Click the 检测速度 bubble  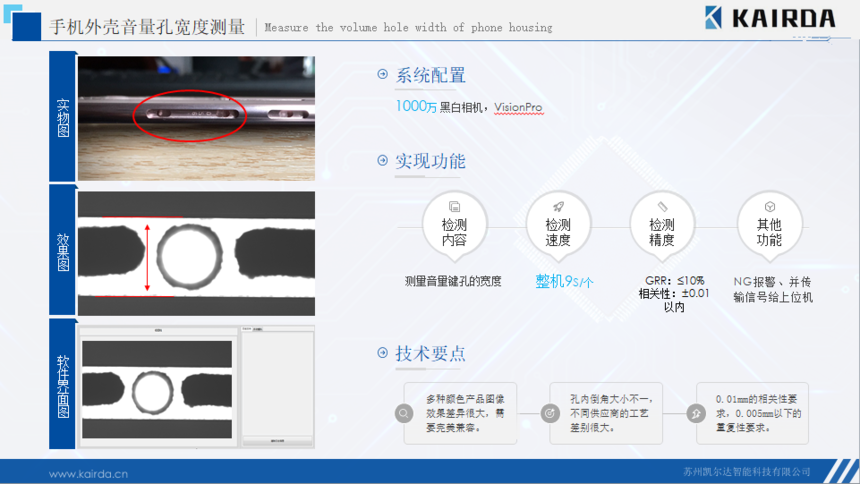558,226
